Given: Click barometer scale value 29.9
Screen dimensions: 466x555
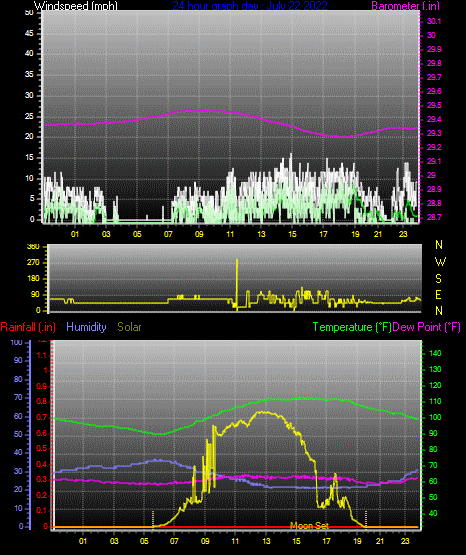Looking at the screenshot, I should click(x=434, y=49).
